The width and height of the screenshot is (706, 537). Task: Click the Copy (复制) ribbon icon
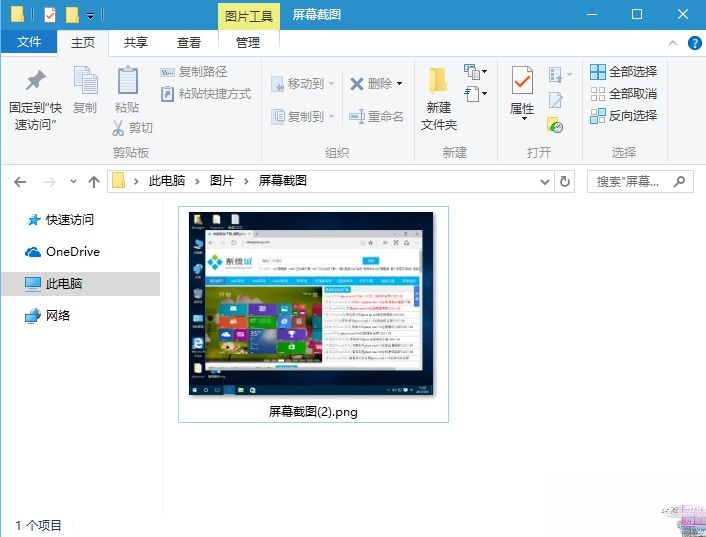click(x=85, y=81)
